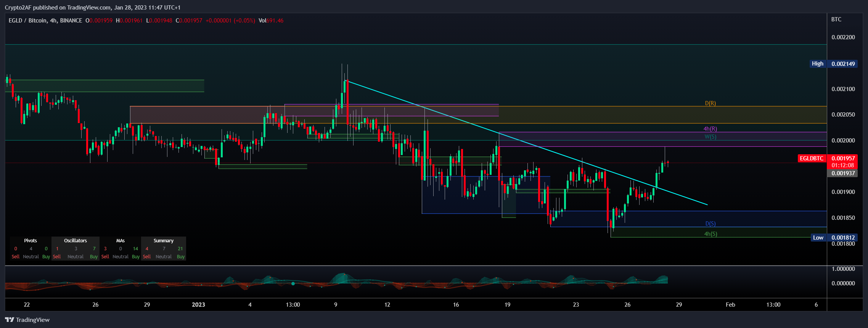The height and width of the screenshot is (328, 868).
Task: Click the grey 0.001937 price tag
Action: click(x=843, y=173)
